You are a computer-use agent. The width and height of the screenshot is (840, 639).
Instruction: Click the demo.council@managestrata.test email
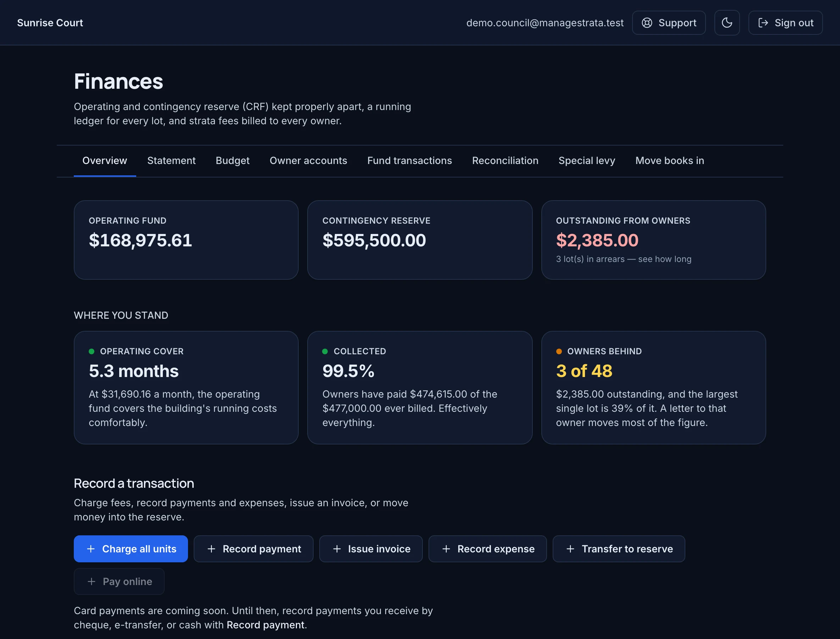pos(545,23)
